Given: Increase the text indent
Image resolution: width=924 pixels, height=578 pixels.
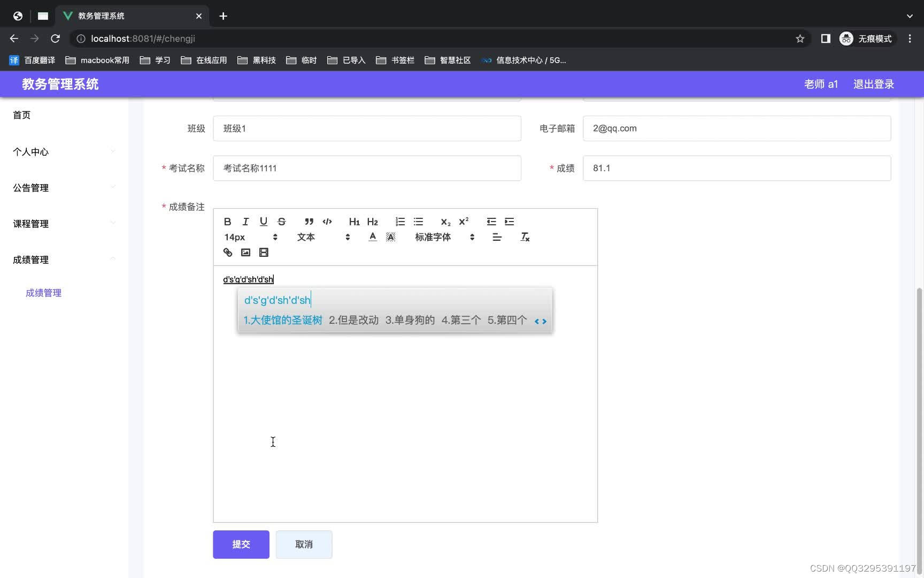Looking at the screenshot, I should tap(510, 222).
